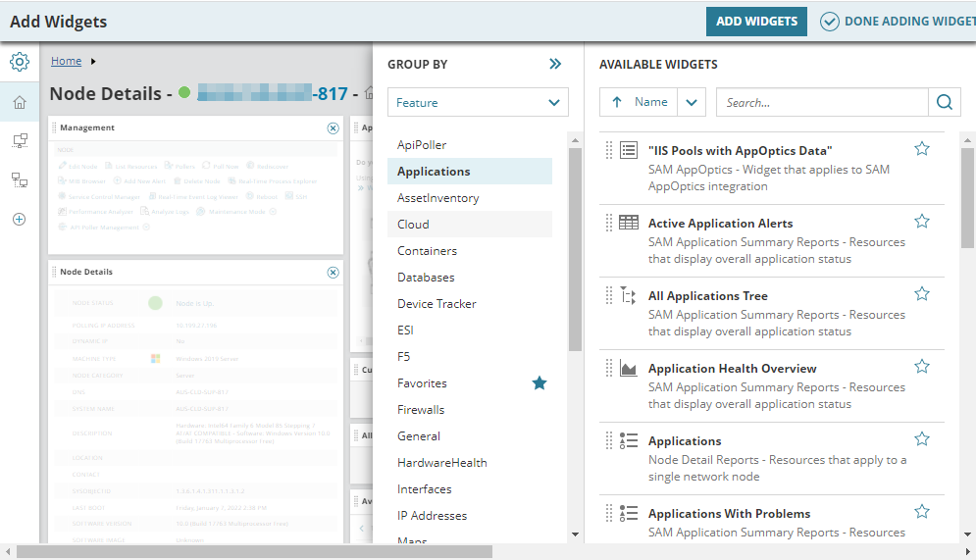Toggle favorite star for Application Health Overview

point(922,367)
